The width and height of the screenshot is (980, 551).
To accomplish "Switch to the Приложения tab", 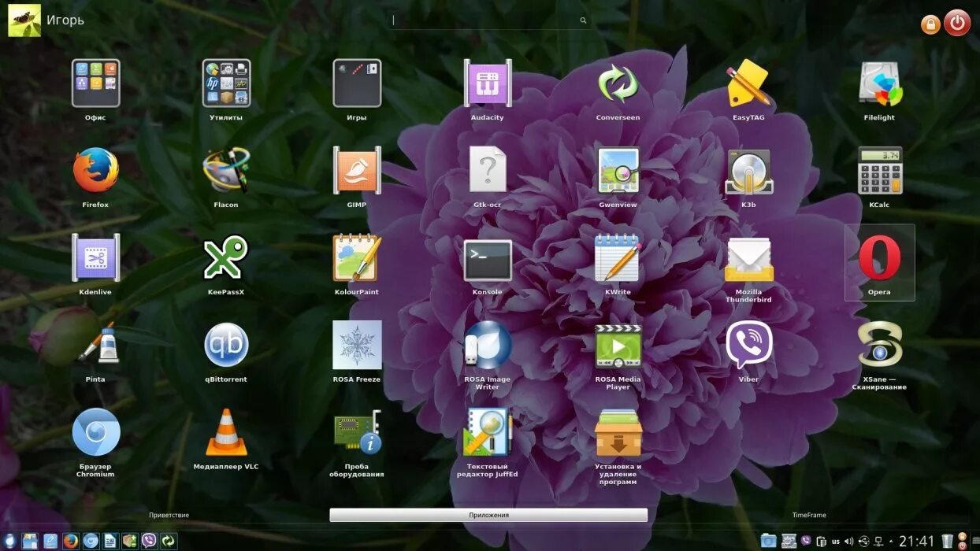I will 488,515.
